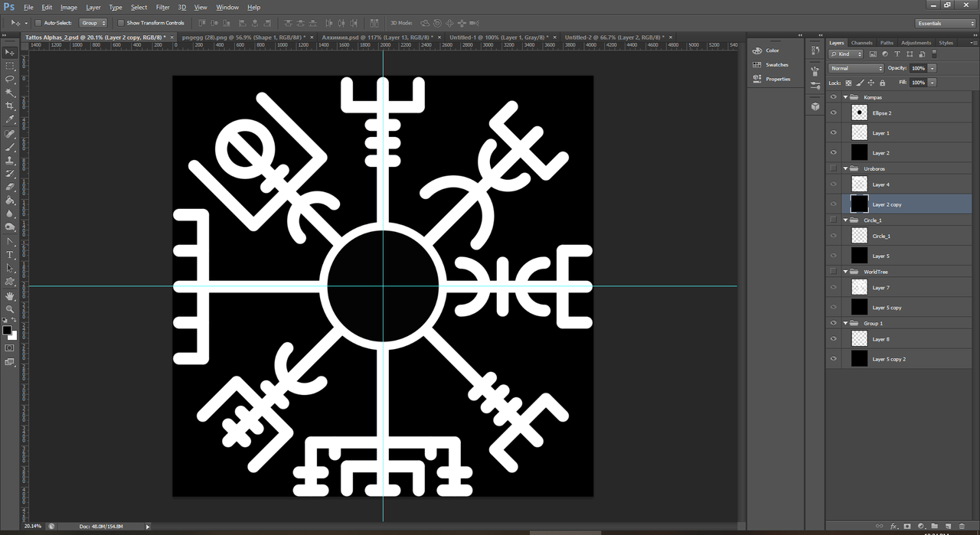Open the Layer menu
Viewport: 980px width, 535px height.
[x=93, y=7]
